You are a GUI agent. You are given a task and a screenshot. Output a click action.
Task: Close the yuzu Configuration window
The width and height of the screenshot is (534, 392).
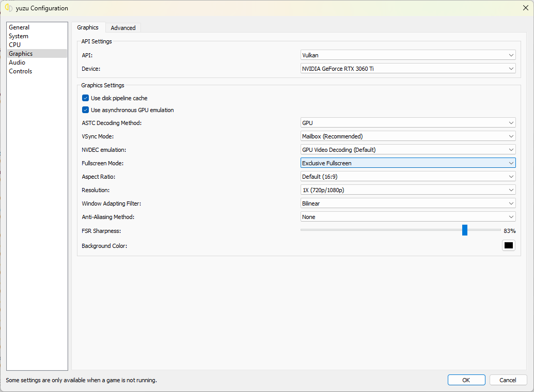(525, 8)
